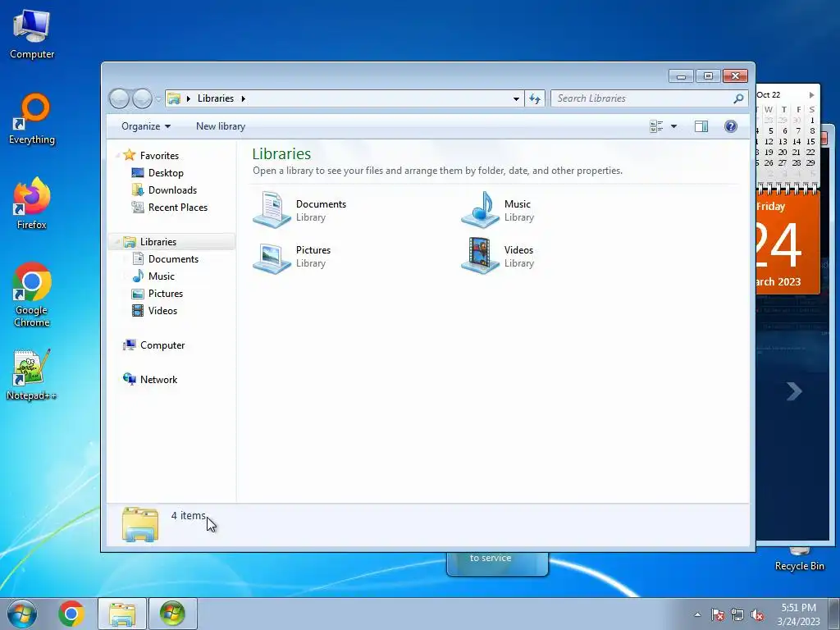Open the recent pages dropdown arrow
The height and width of the screenshot is (630, 840).
click(x=158, y=99)
